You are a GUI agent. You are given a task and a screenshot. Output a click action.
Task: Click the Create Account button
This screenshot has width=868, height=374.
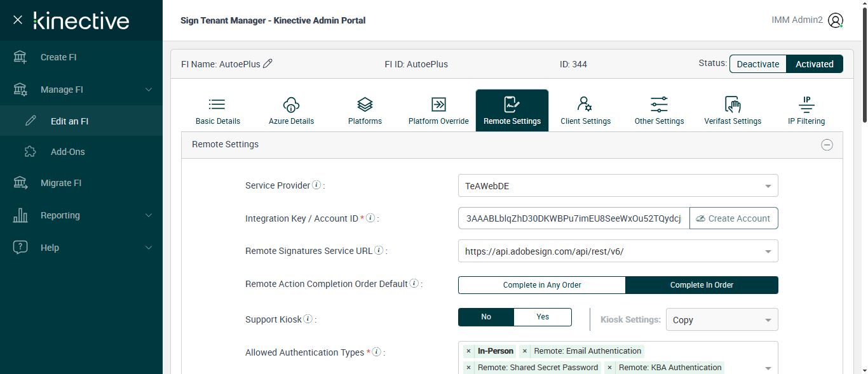point(733,218)
